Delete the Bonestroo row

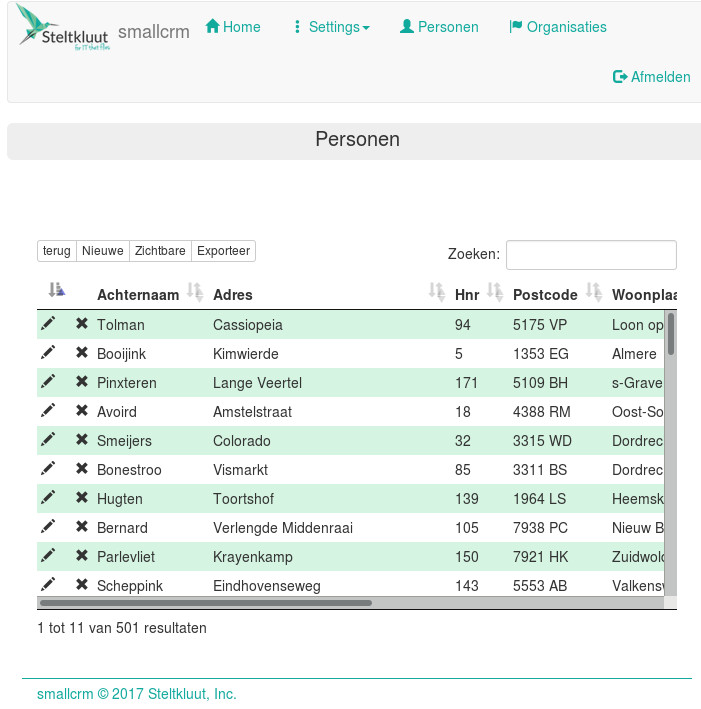tap(82, 468)
